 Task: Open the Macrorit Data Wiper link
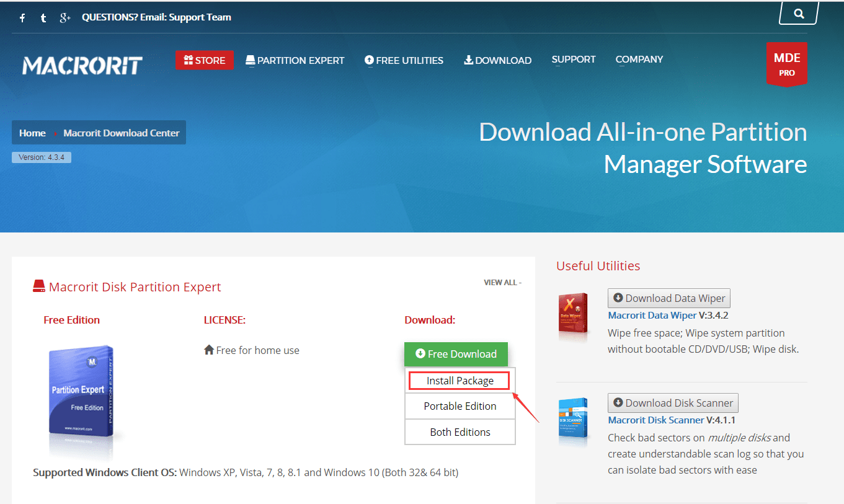point(652,316)
